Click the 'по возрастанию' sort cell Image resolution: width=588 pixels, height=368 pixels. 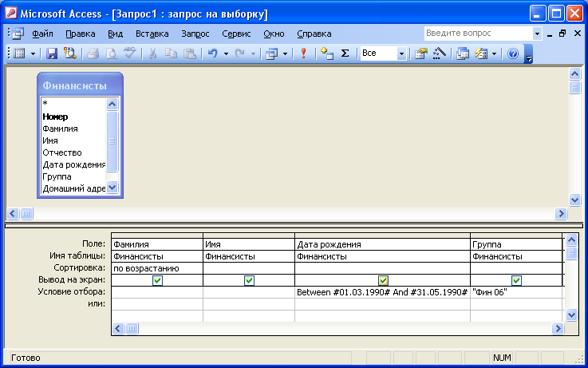click(157, 268)
